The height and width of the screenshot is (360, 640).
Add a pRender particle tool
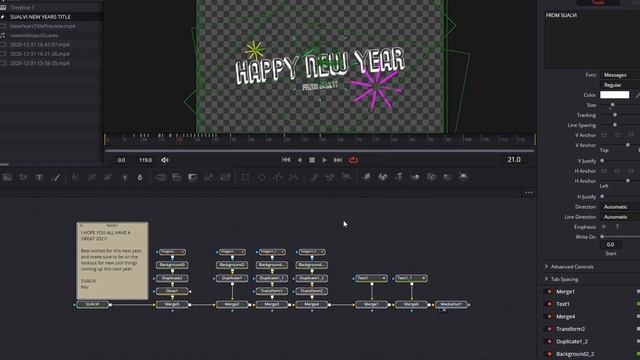tap(346, 177)
